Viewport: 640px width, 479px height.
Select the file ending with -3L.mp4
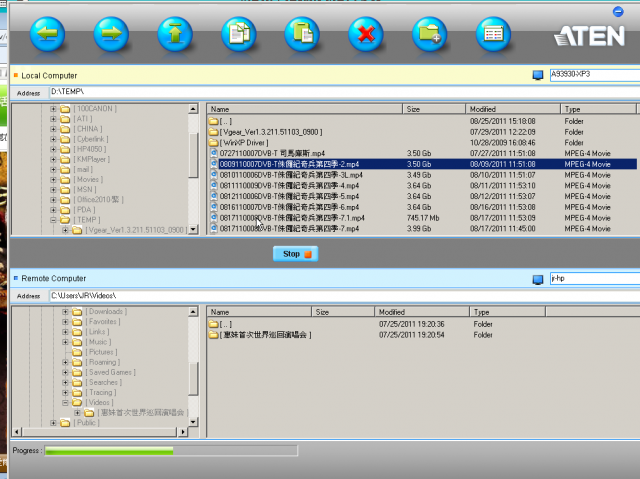[x=422, y=175]
